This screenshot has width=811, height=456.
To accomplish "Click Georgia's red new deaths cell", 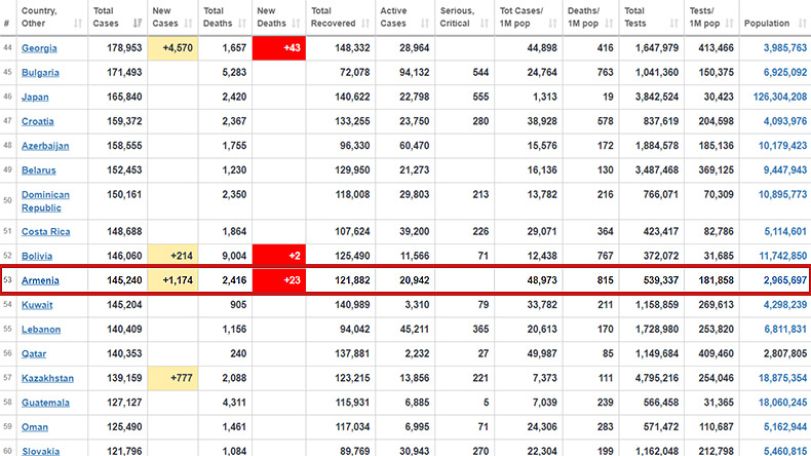I will pos(279,48).
